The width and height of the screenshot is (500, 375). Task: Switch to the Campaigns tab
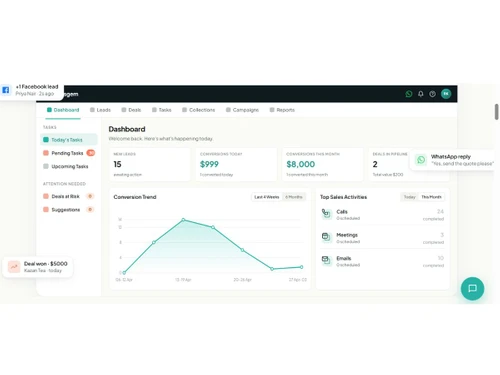(242, 110)
